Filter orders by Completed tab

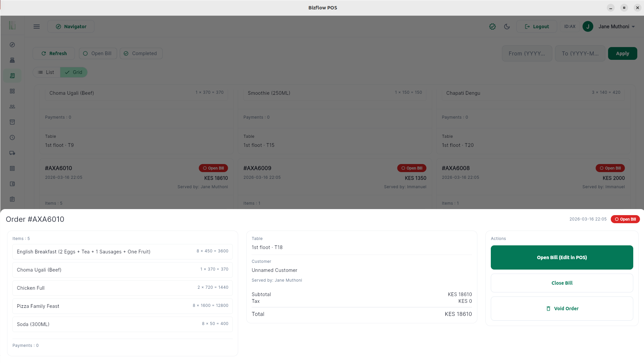(141, 53)
